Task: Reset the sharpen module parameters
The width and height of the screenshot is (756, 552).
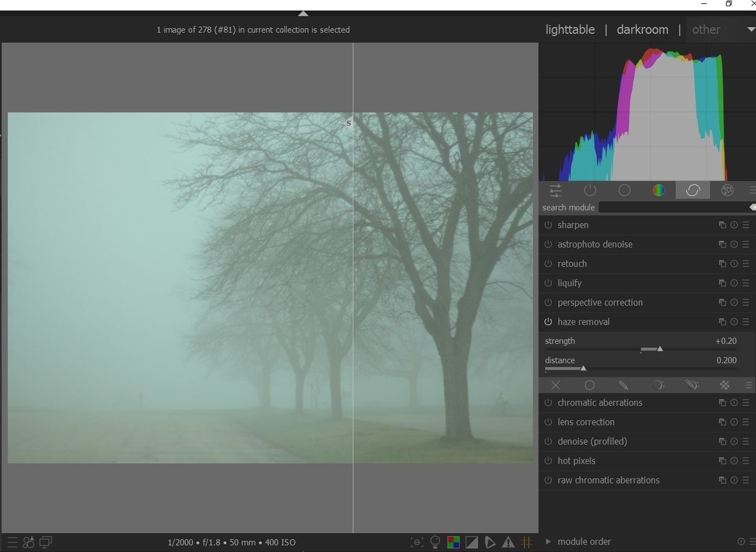Action: click(x=734, y=225)
